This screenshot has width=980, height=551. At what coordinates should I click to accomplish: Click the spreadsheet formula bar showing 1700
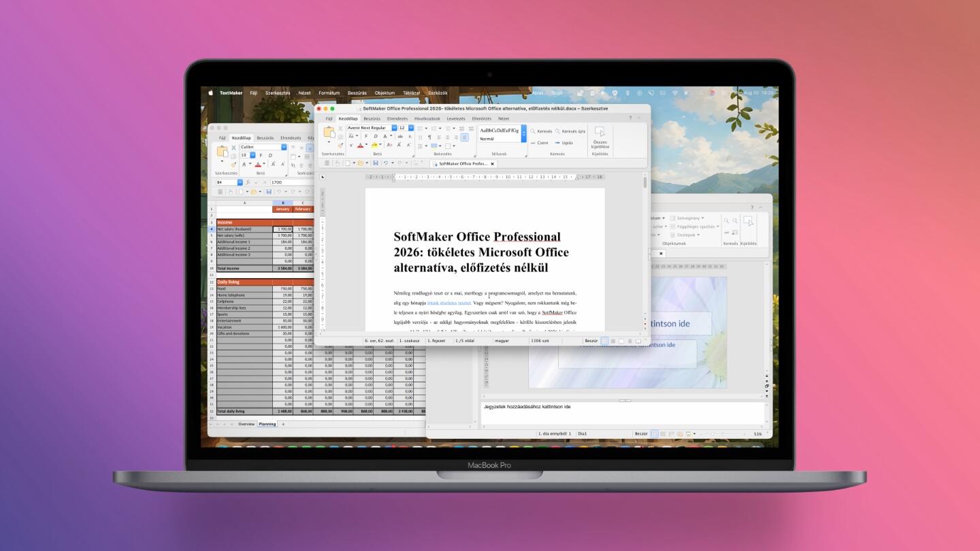tap(291, 182)
